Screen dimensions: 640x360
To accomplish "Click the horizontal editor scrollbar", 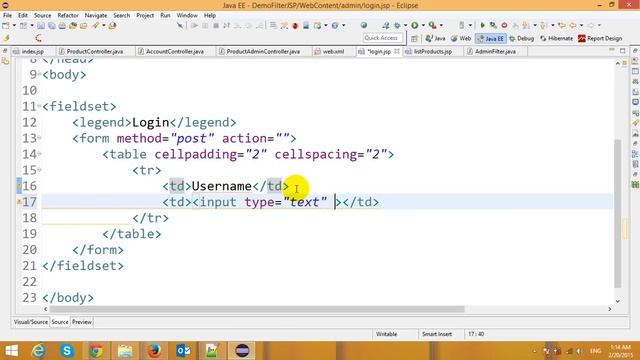I will click(257, 309).
